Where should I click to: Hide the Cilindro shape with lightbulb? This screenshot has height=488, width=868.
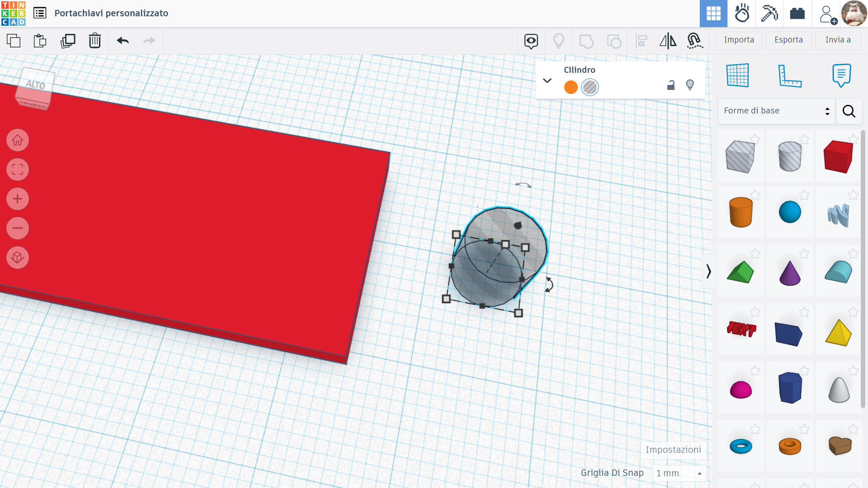coord(690,85)
